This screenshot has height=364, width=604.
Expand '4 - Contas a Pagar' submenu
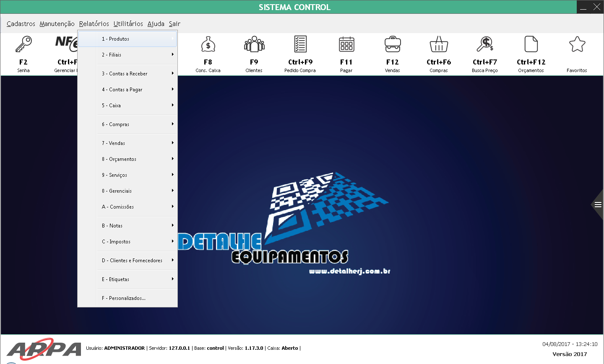pyautogui.click(x=128, y=90)
